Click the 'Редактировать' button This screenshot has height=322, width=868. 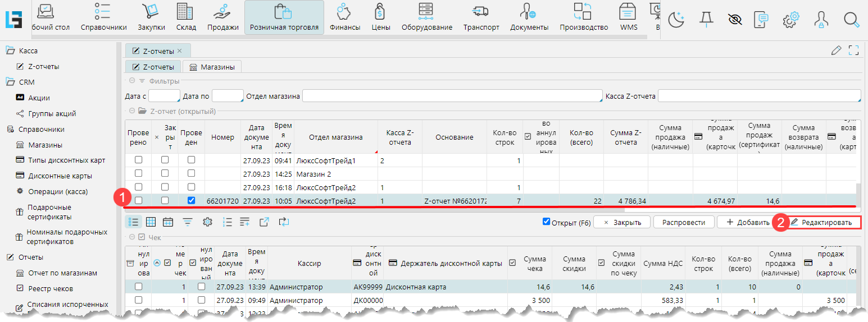coord(824,222)
